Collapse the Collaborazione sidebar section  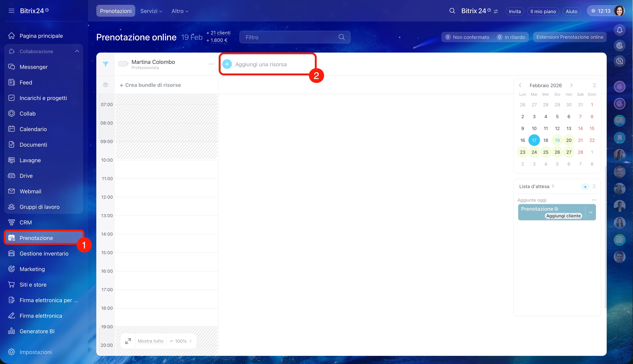tap(77, 51)
